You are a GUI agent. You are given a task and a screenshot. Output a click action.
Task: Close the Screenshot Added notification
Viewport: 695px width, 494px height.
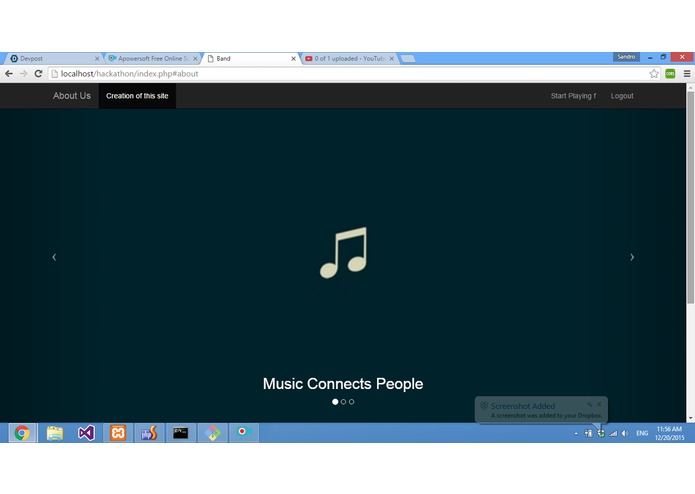pos(599,404)
